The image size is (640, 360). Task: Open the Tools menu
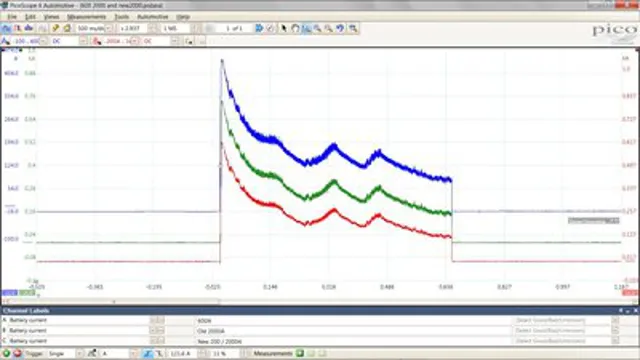[122, 17]
